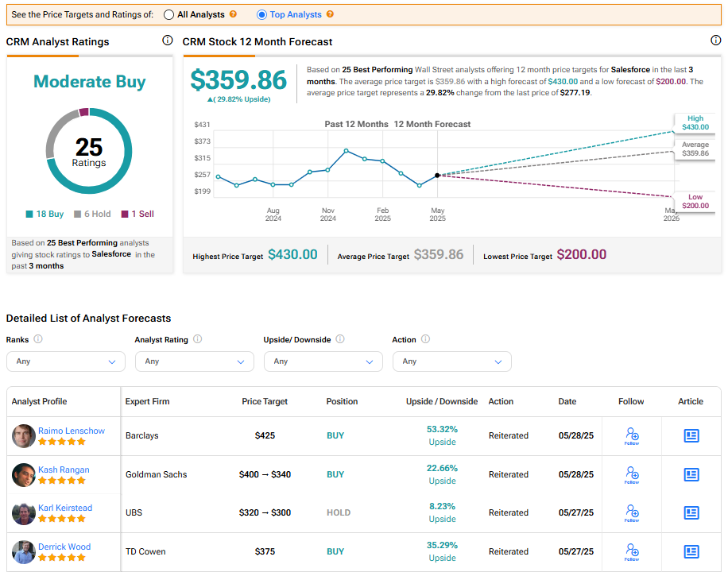This screenshot has height=572, width=728.
Task: Follow analyst Karl Keirstead
Action: coord(632,513)
